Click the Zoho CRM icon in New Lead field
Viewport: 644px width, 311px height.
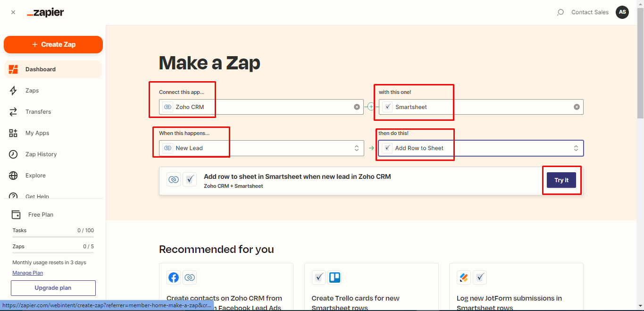click(x=167, y=148)
